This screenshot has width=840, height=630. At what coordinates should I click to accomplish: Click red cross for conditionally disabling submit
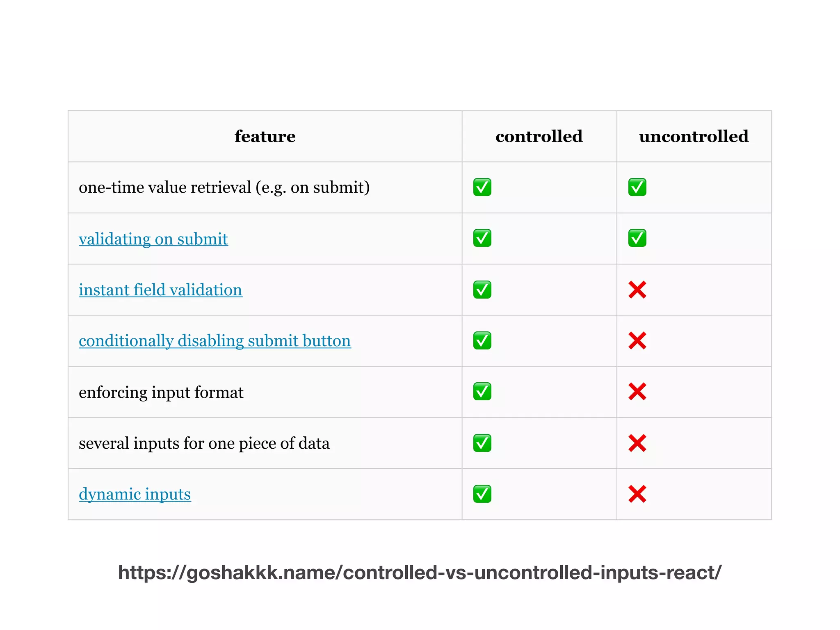coord(637,340)
